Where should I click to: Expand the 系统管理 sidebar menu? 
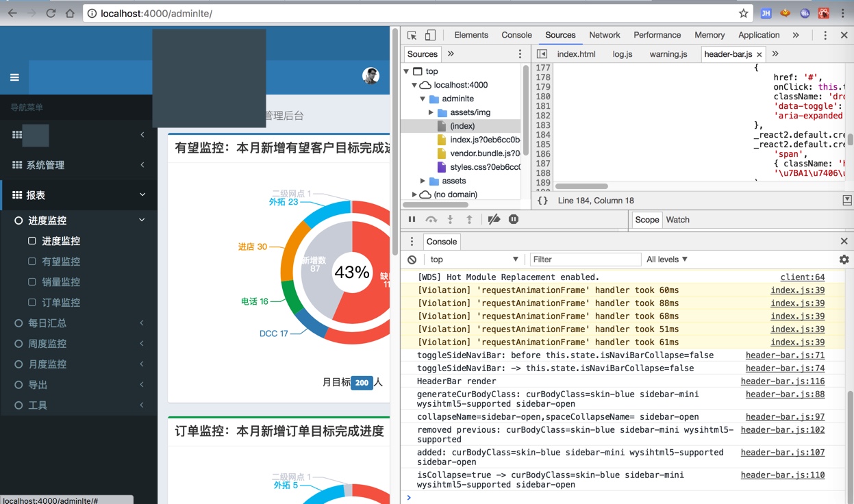click(x=79, y=165)
